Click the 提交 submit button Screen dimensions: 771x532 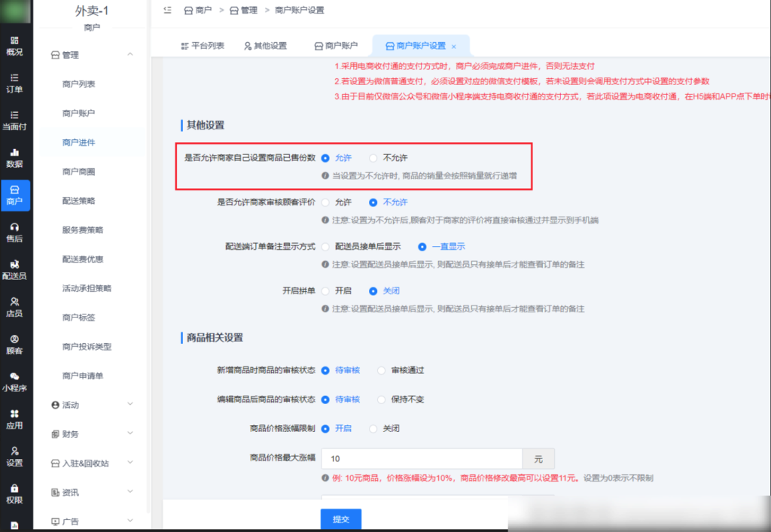[x=340, y=518]
